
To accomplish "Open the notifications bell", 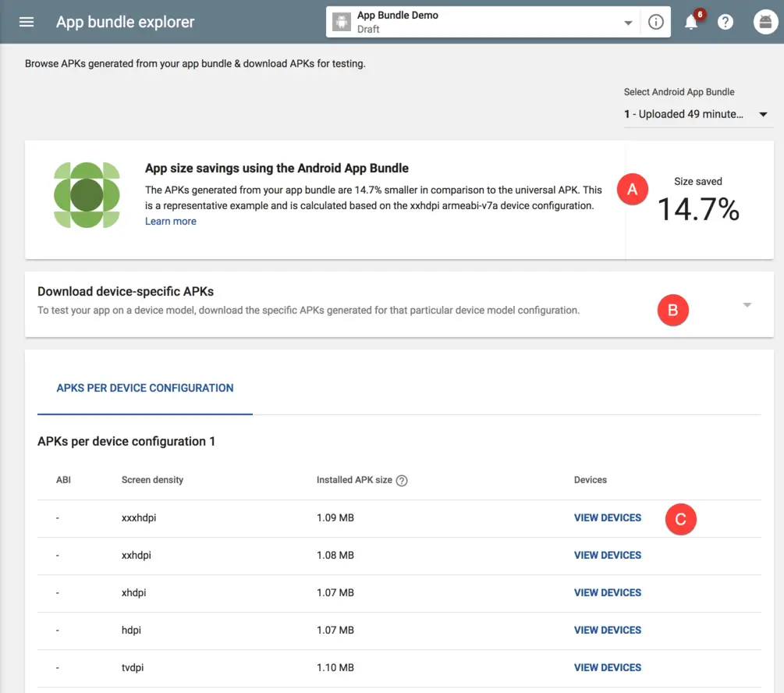I will (691, 23).
